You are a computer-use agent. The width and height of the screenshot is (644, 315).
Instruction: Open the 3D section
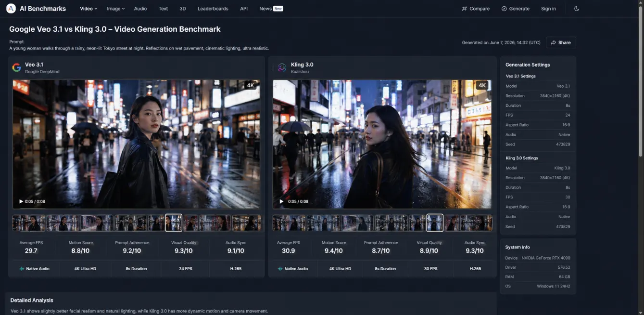(x=183, y=9)
